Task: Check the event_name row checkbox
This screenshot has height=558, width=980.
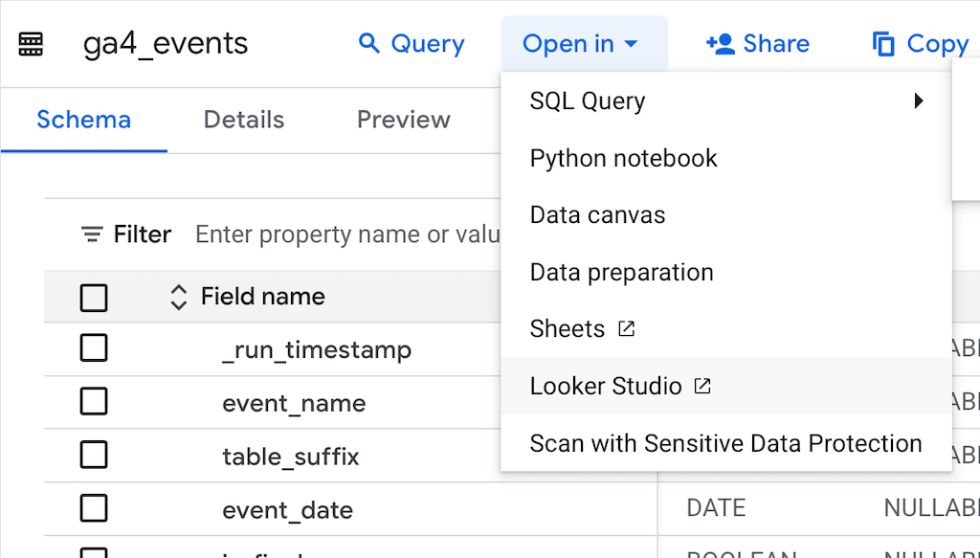Action: pyautogui.click(x=94, y=401)
